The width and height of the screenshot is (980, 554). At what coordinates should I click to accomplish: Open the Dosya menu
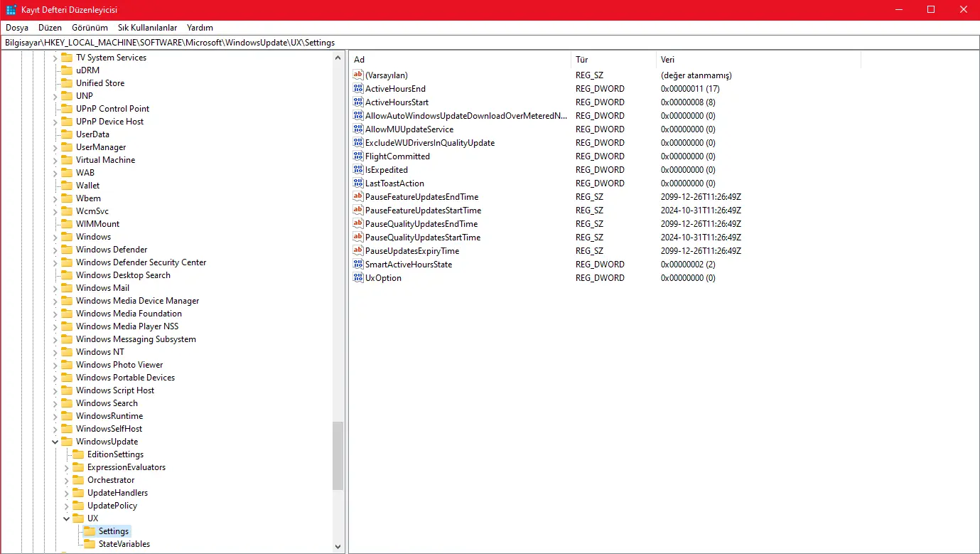click(x=17, y=28)
